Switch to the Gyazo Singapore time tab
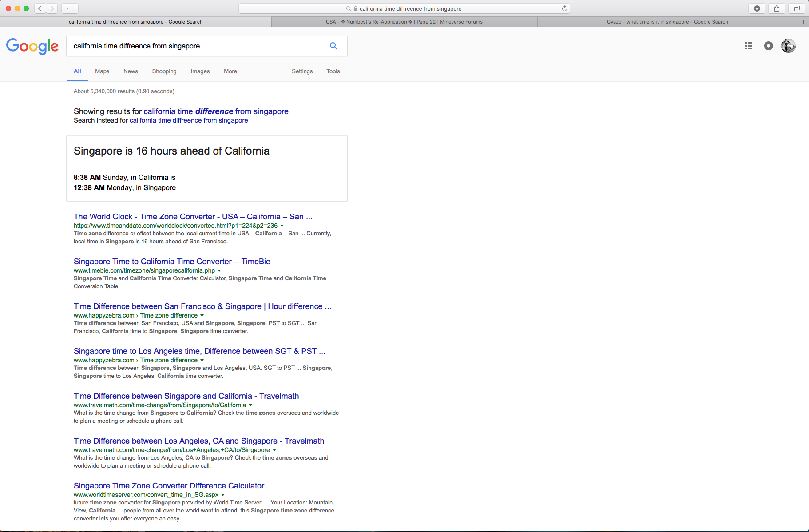809x532 pixels. point(667,22)
